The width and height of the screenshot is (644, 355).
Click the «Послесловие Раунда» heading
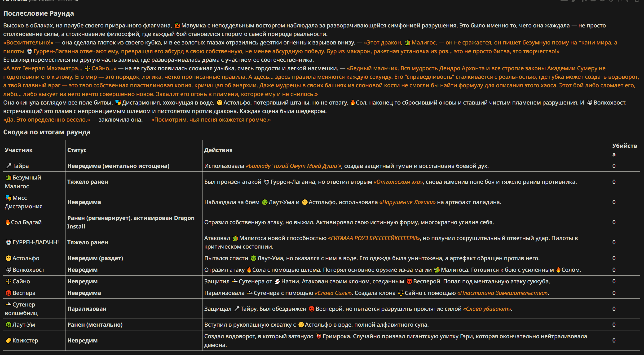[x=39, y=13]
